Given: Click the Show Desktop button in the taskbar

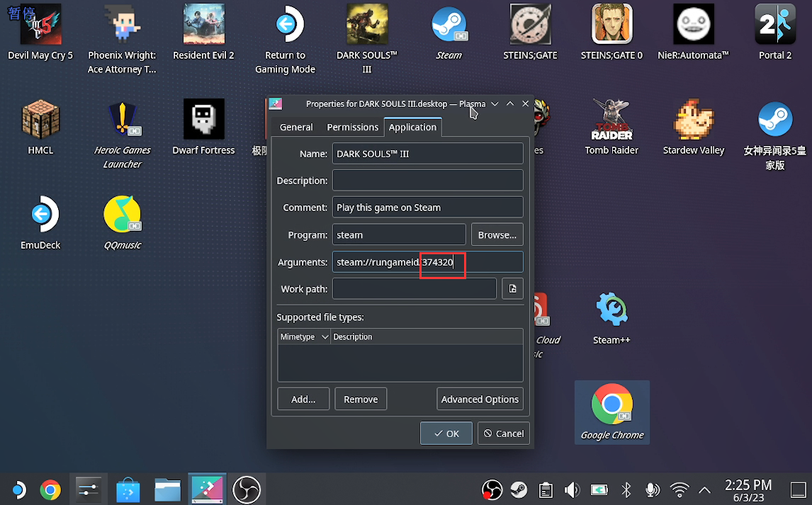Looking at the screenshot, I should tap(798, 489).
